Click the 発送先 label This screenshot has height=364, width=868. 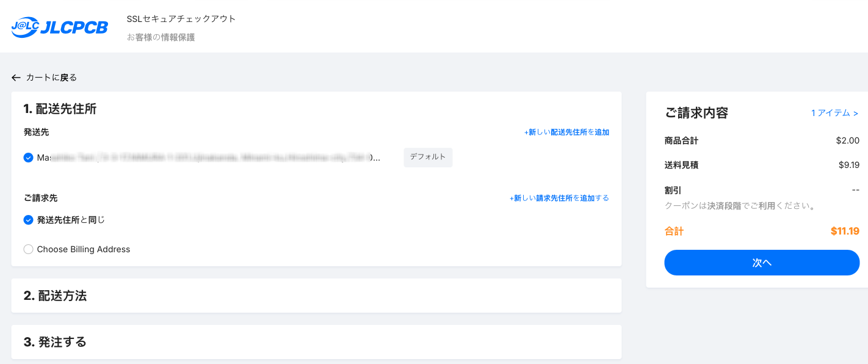tap(36, 132)
